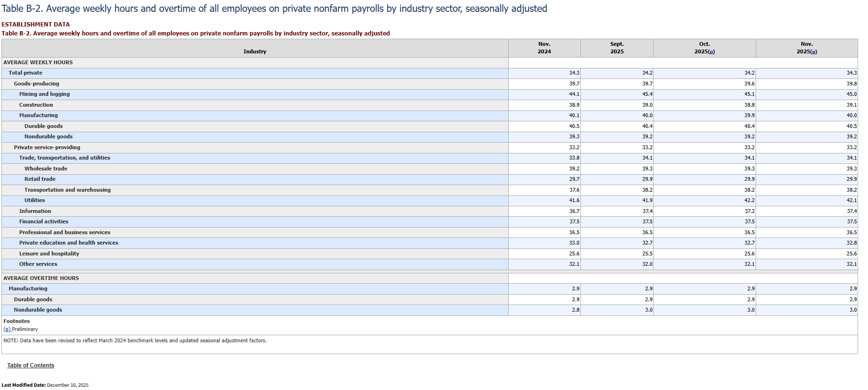Screen dimensions: 868x390
Task: Click the Nov. 2024 column header
Action: 544,48
